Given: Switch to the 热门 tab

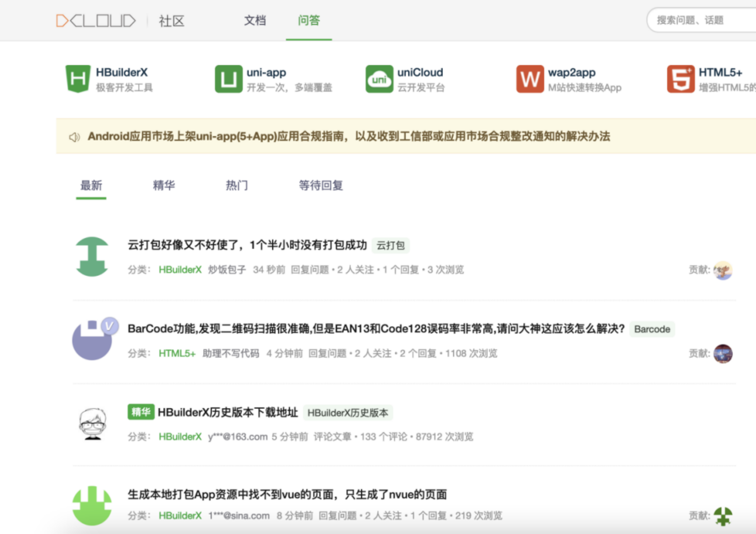Looking at the screenshot, I should click(x=237, y=185).
